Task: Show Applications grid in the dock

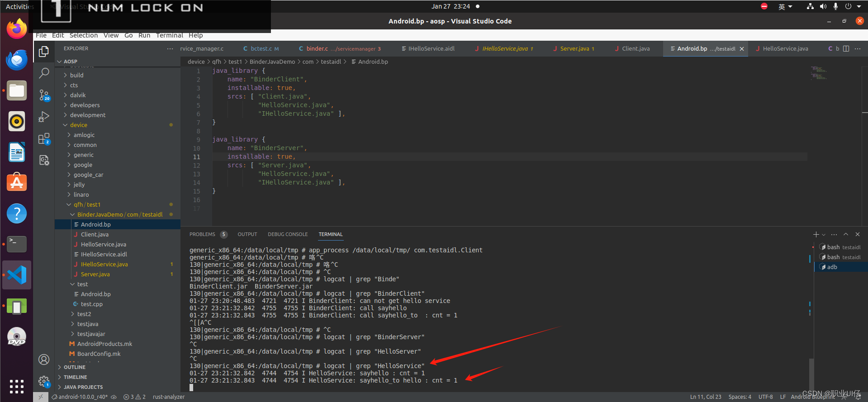Action: [17, 386]
